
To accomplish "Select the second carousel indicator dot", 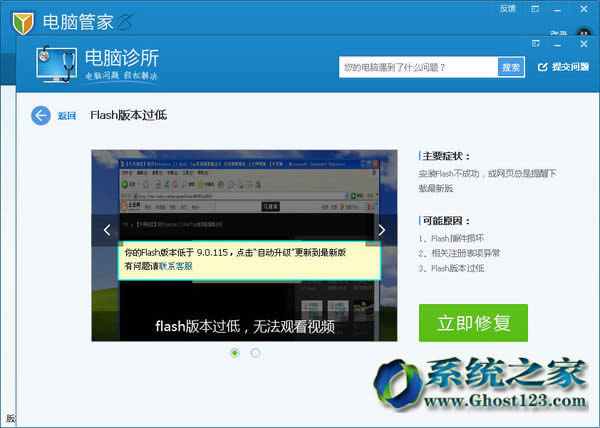I will (x=256, y=353).
